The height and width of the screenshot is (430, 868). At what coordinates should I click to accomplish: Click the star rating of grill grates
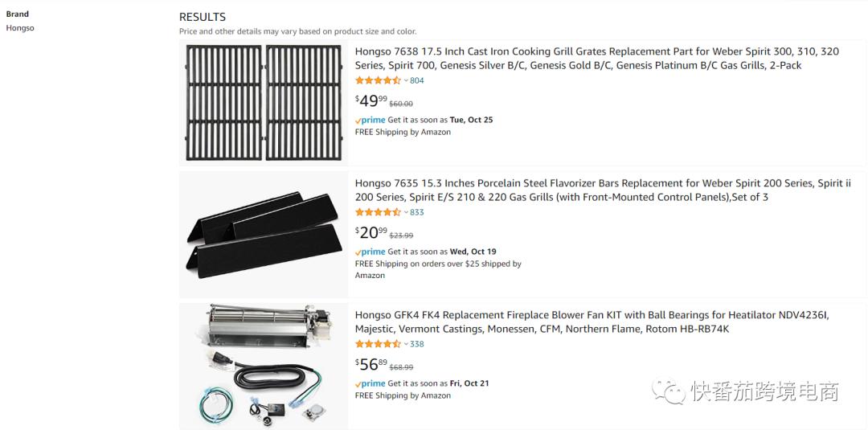coord(378,80)
